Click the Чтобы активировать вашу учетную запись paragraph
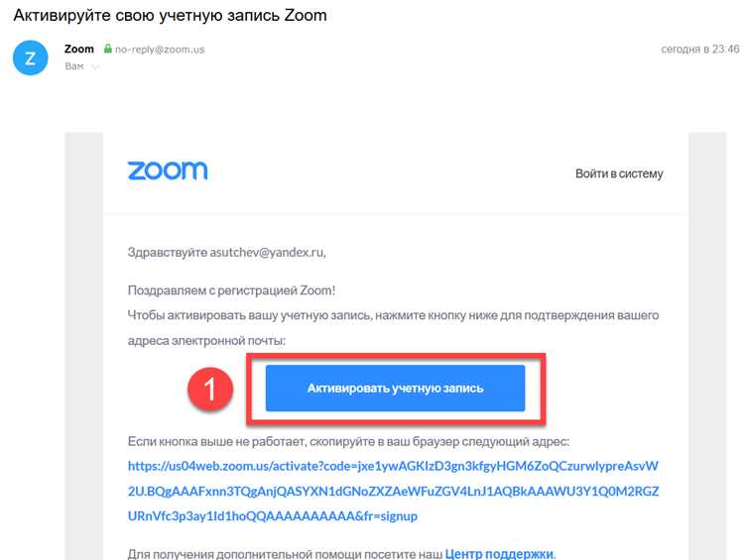Screen dimensions: 744x560 393,328
